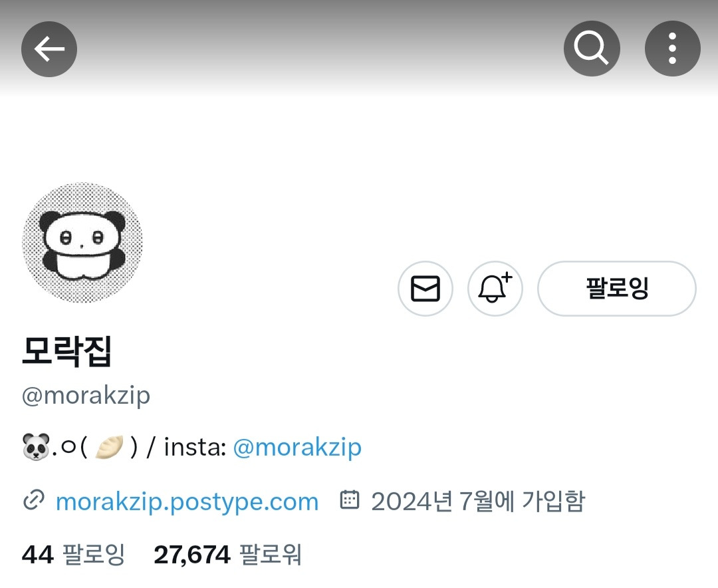This screenshot has height=588, width=718.
Task: Open the 27,674 팔로워 followers list
Action: point(227,555)
